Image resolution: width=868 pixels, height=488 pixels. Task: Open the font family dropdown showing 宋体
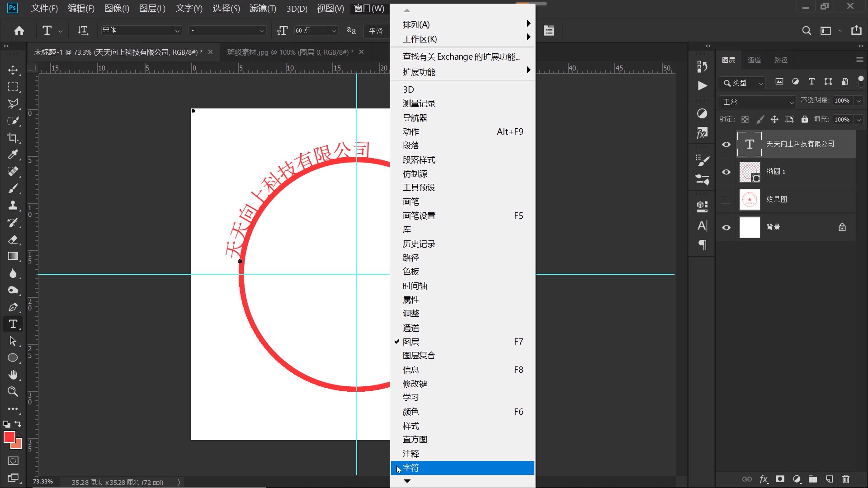click(176, 31)
